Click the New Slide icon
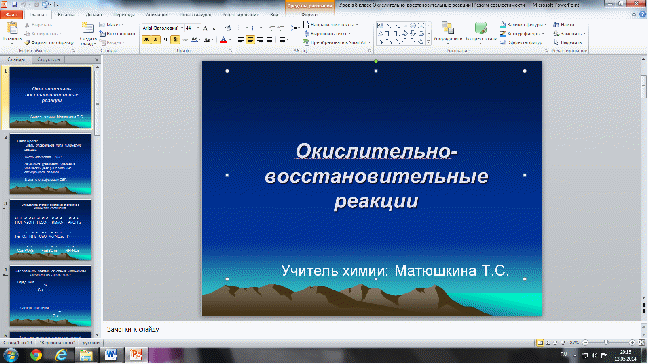This screenshot has width=648, height=364. coord(88,28)
